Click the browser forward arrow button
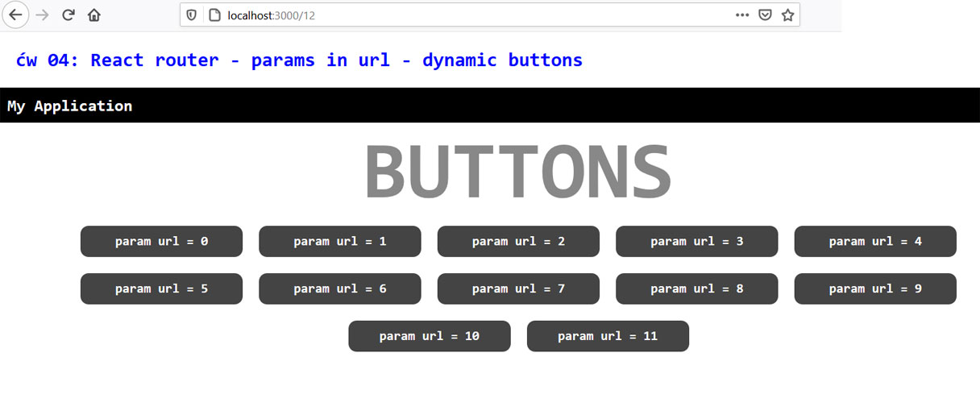Viewport: 980px width, 403px height. pyautogui.click(x=43, y=15)
